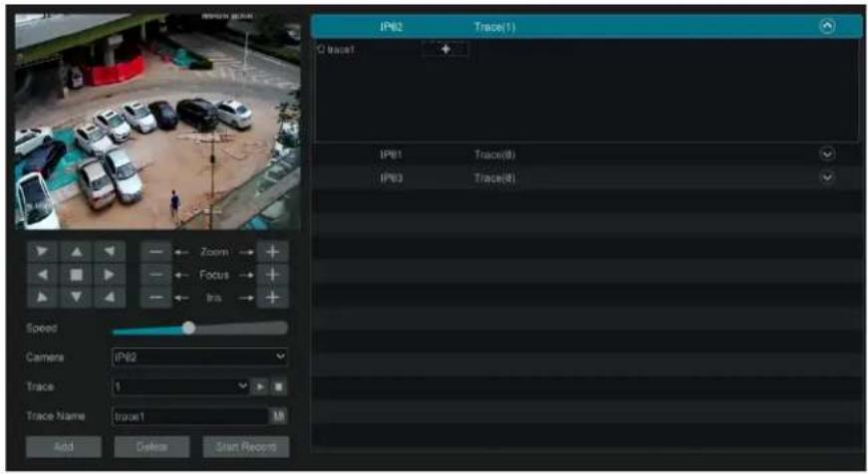The height and width of the screenshot is (474, 868).
Task: Increase Focus with the plus button
Action: (x=272, y=274)
